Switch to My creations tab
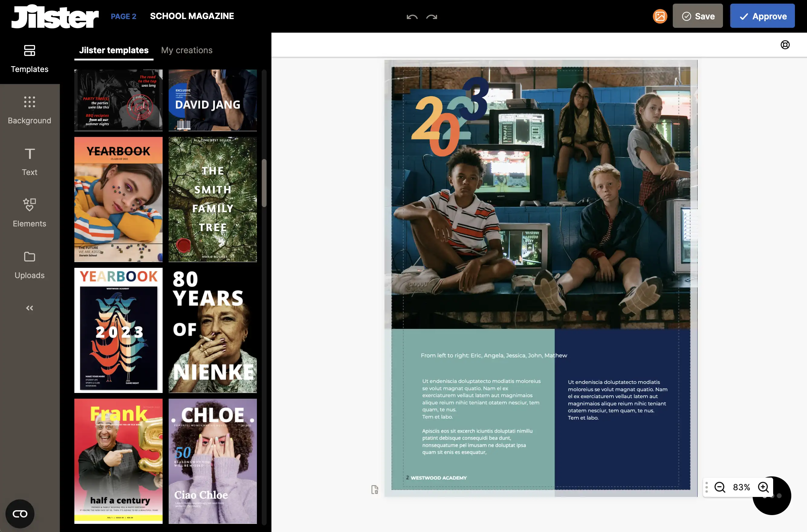 click(x=186, y=50)
